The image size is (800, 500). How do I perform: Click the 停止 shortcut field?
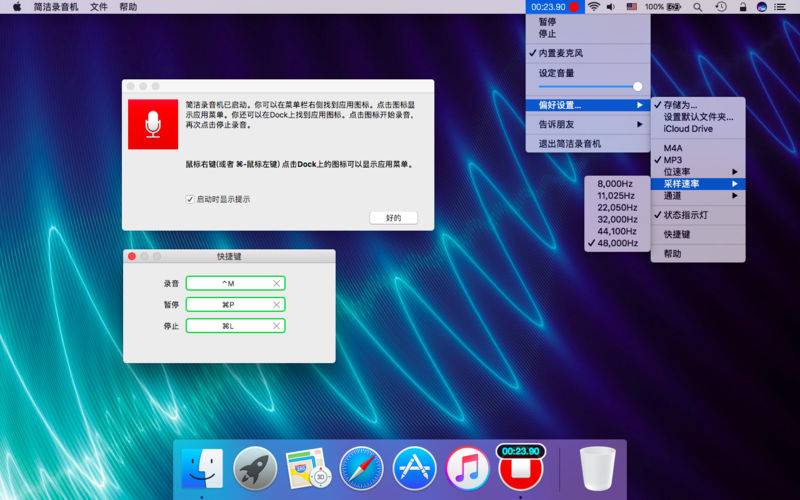coord(235,326)
